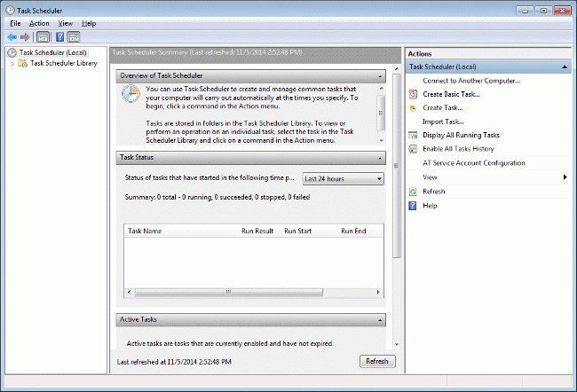Click the Last refreshed at 11/5/2014 text

[x=174, y=362]
